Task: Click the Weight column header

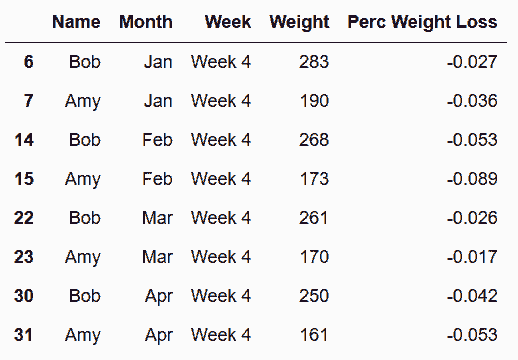Action: 299,23
